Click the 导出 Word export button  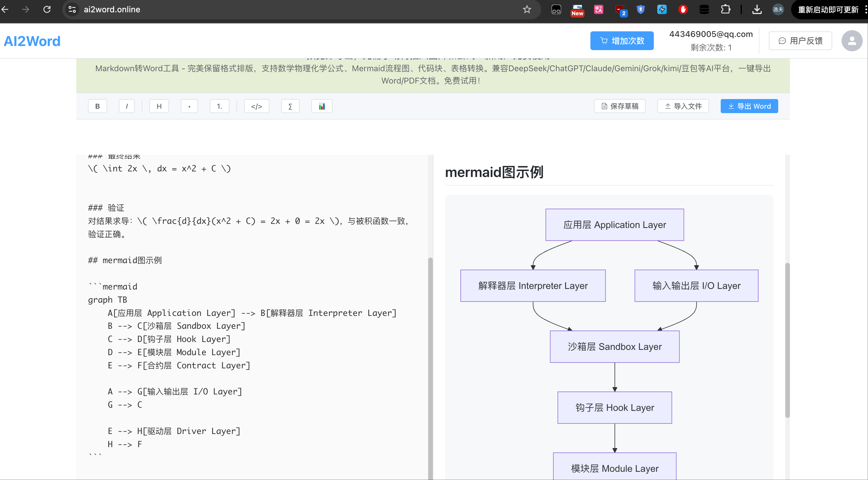(x=749, y=106)
